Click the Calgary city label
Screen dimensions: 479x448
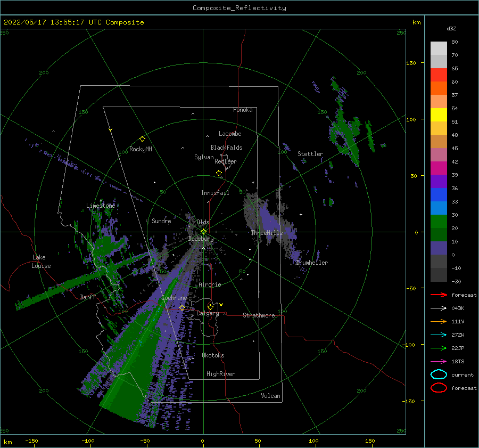tap(208, 313)
